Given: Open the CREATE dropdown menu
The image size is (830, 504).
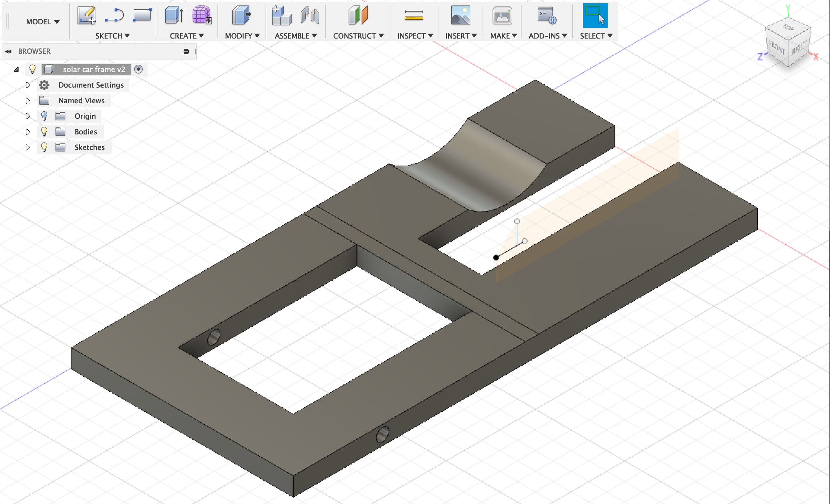Looking at the screenshot, I should point(187,36).
